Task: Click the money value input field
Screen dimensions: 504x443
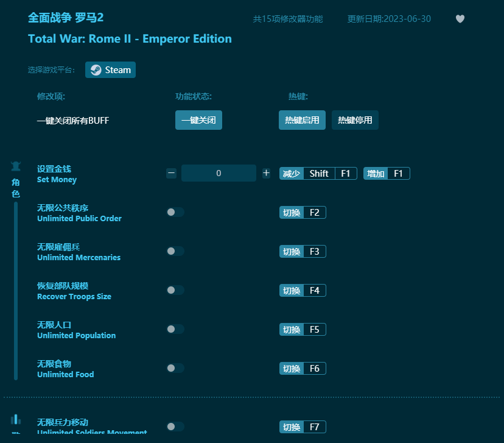Action: click(x=219, y=173)
